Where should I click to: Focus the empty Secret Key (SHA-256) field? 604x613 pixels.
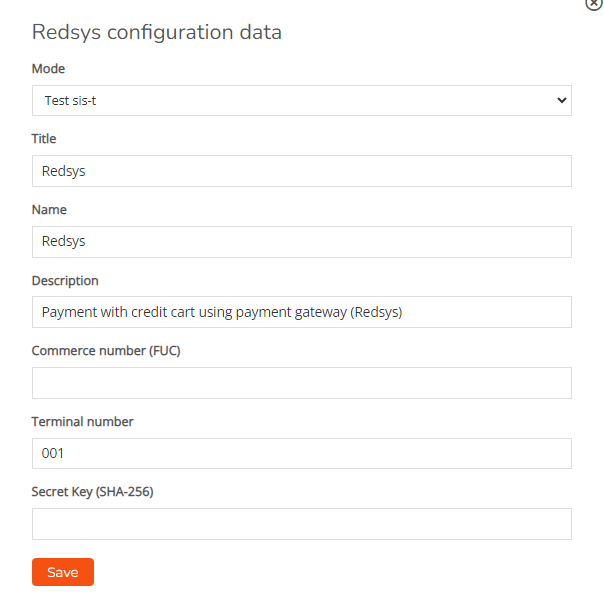[301, 524]
